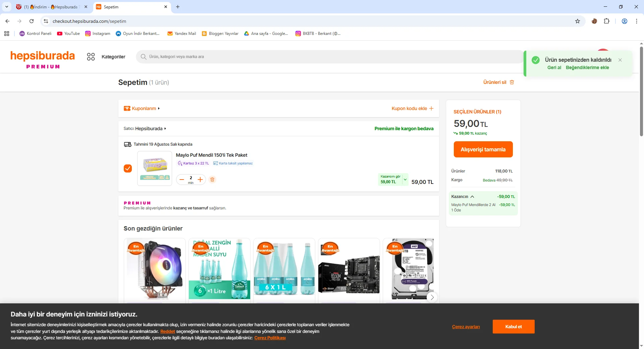The height and width of the screenshot is (349, 644).
Task: Accept cookies with Kabul et
Action: [x=514, y=327]
